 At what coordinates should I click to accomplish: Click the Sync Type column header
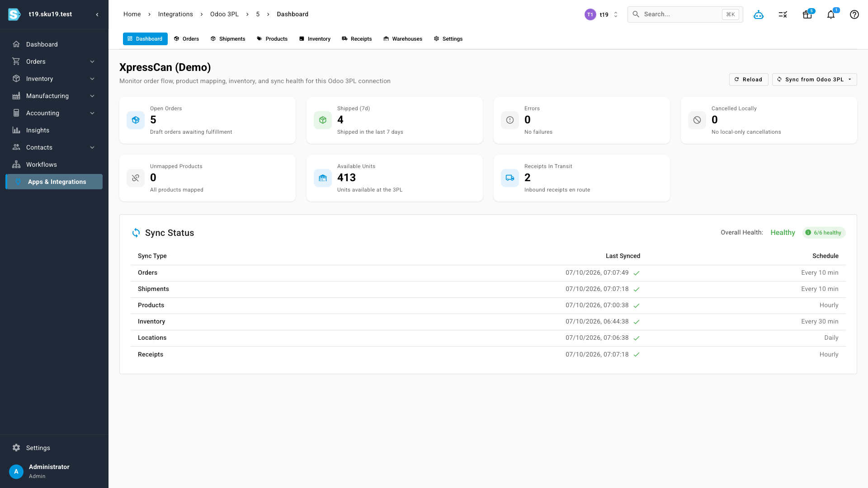tap(152, 256)
